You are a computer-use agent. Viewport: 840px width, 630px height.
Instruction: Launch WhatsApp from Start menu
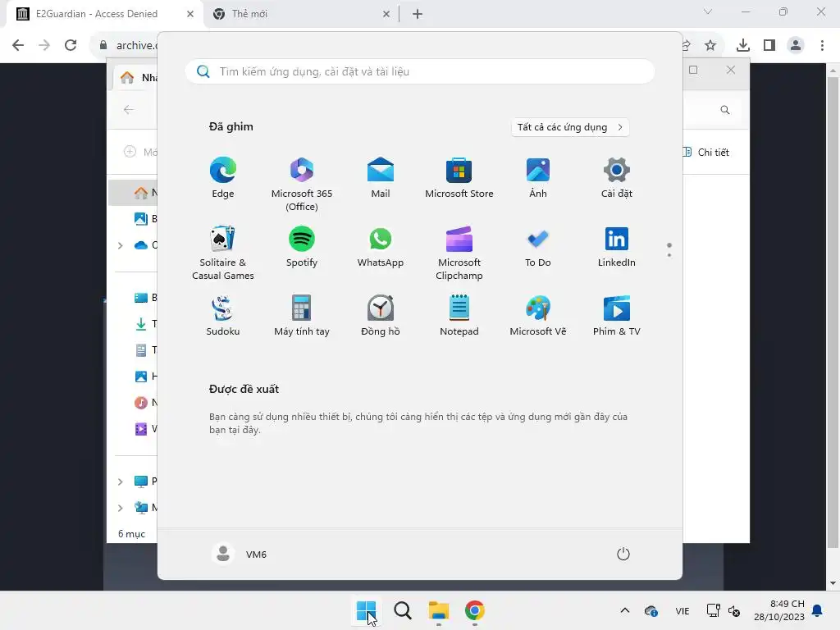coord(381,247)
